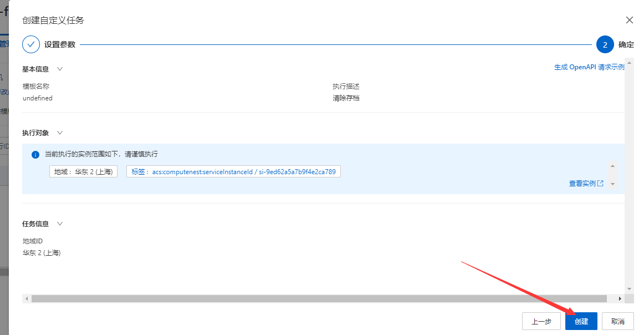Click the 创建自定义任务 dialog title

[53, 20]
